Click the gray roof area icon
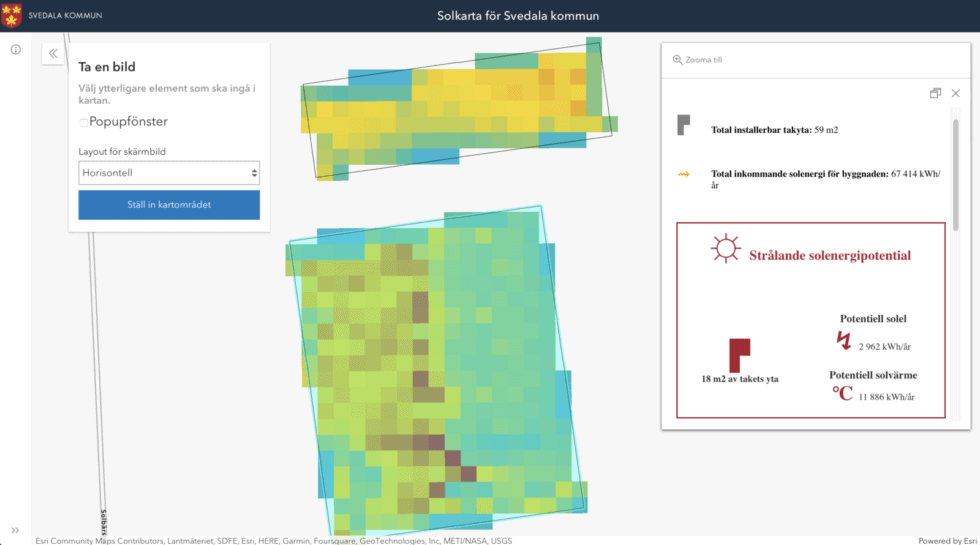Image resolution: width=980 pixels, height=545 pixels. pos(683,125)
